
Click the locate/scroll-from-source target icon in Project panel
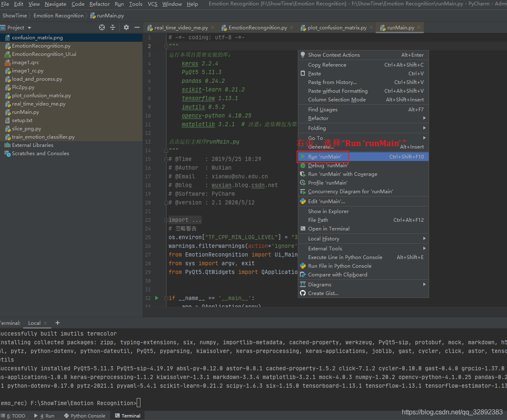[x=102, y=27]
